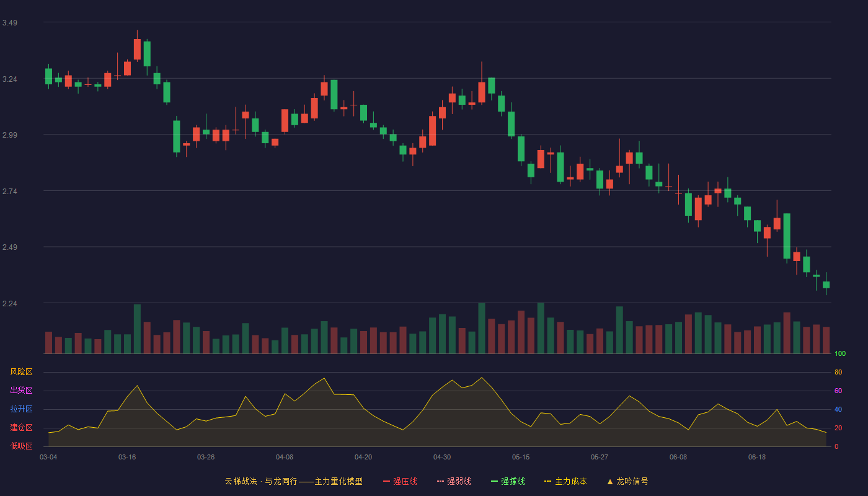Select the first green candlestick at 03-04
This screenshot has height=496, width=868.
[x=48, y=76]
